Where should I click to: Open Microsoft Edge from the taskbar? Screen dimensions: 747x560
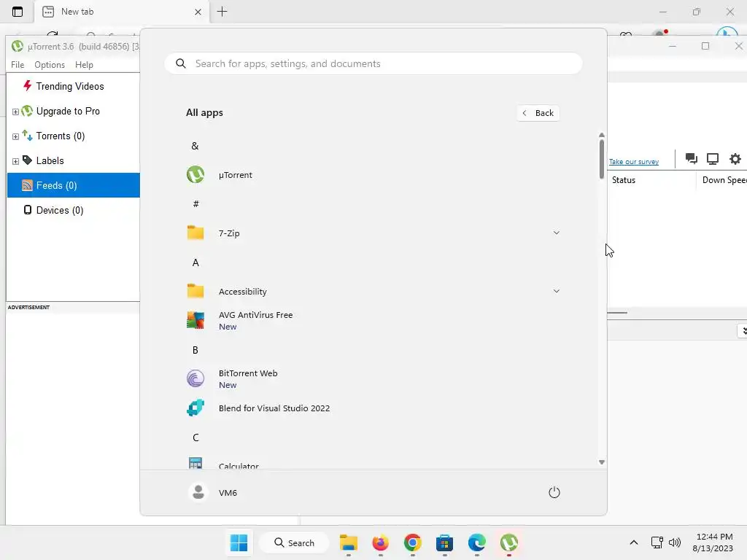click(x=477, y=542)
